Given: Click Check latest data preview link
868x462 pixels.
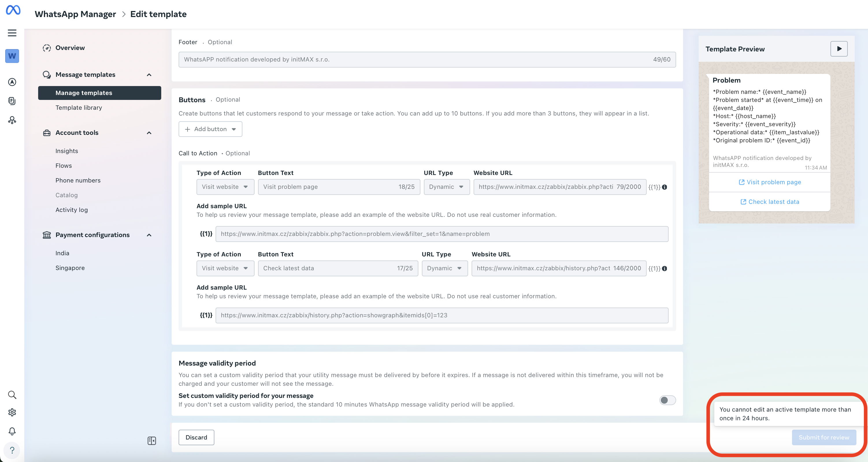Looking at the screenshot, I should [769, 202].
